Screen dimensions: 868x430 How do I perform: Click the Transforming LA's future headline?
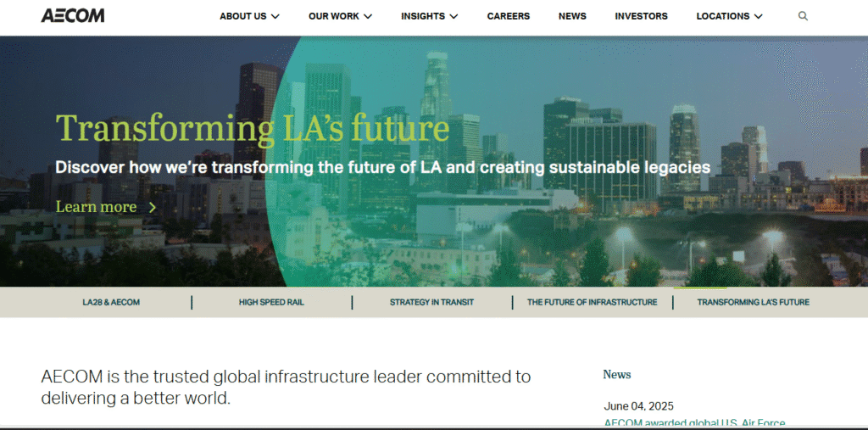(253, 128)
